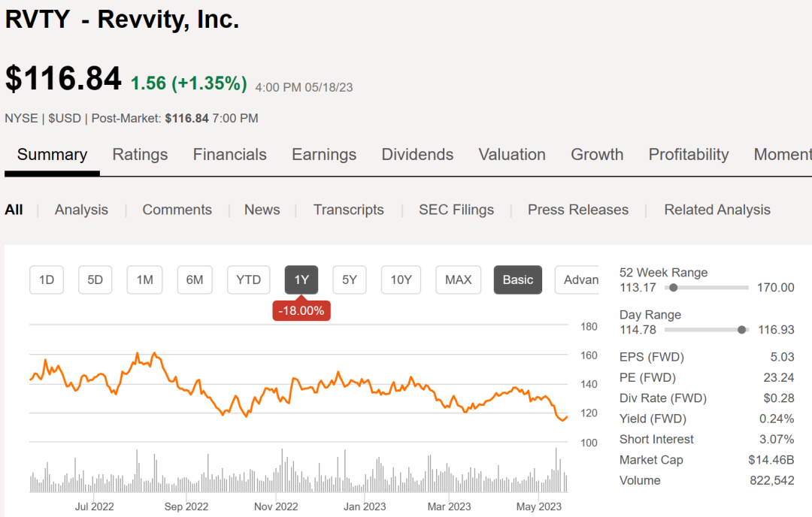Set chart range to 1D
Viewport: 812px width, 517px height.
(x=47, y=280)
